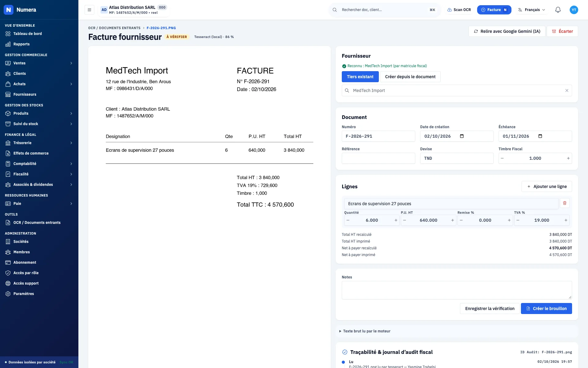Decrease the P.U. HT value with minus
Screen dimensions: 588x368
(x=405, y=220)
